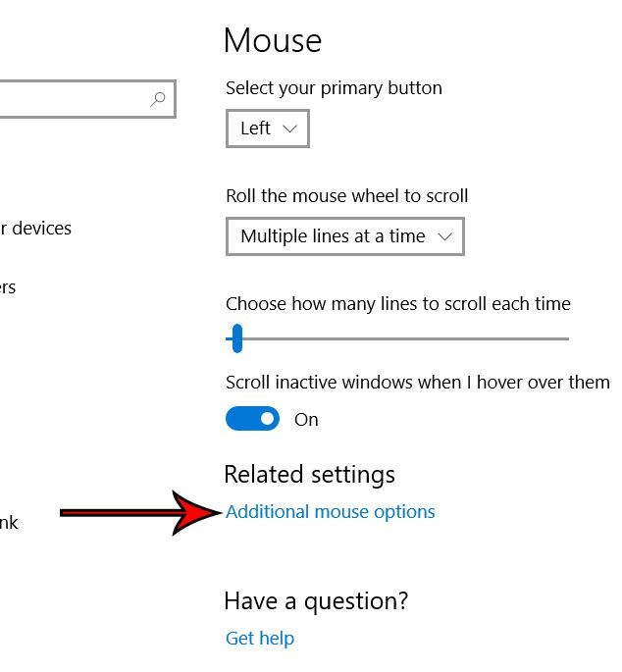Select sidebar item ending in "nk"
This screenshot has width=622, height=672.
click(x=9, y=523)
